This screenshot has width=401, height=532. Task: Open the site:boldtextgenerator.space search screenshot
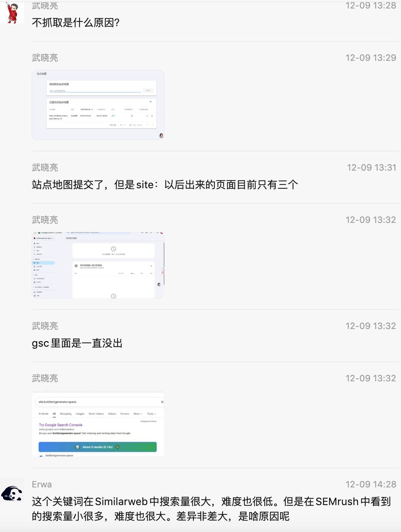pos(98,424)
